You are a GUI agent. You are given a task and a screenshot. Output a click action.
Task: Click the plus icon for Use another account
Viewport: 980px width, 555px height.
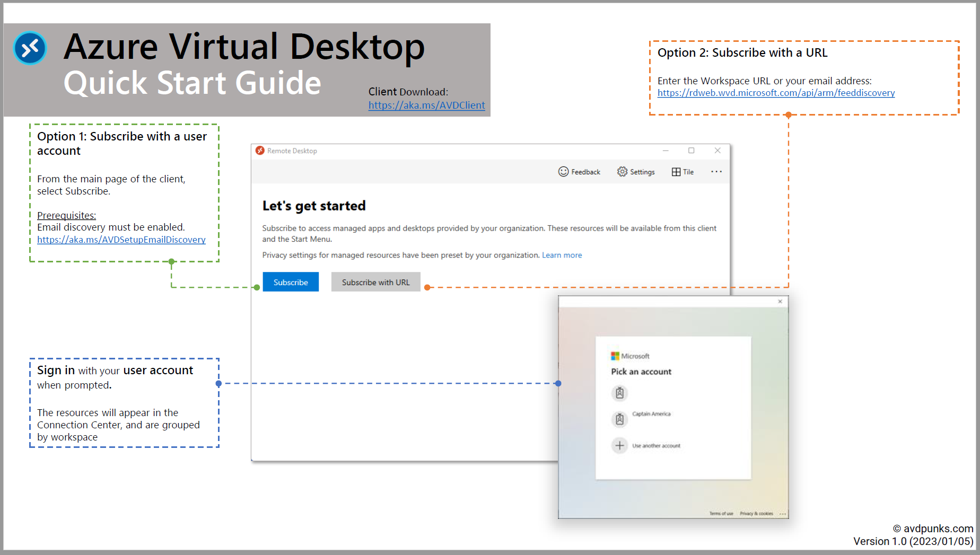click(x=619, y=445)
